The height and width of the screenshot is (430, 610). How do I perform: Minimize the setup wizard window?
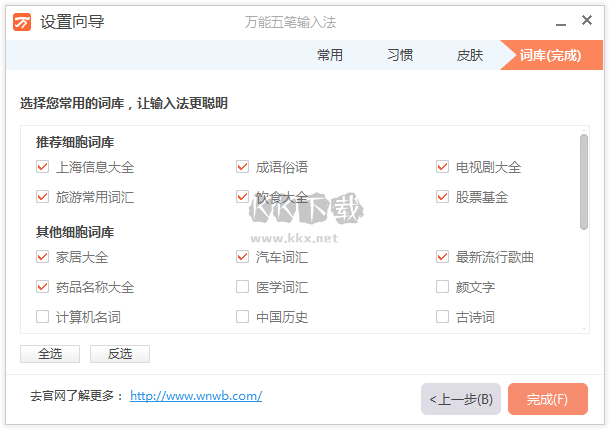point(561,24)
